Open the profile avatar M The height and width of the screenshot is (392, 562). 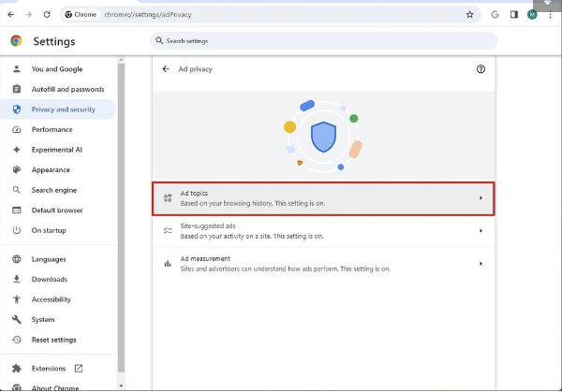(532, 15)
